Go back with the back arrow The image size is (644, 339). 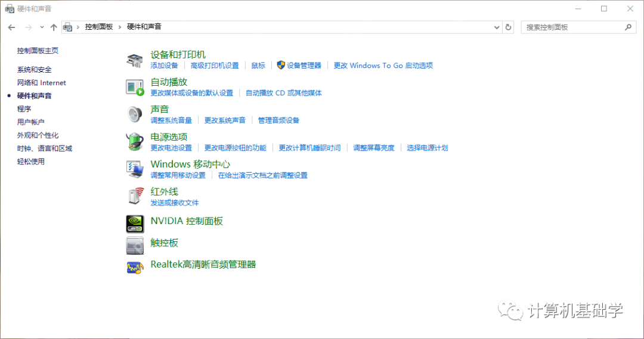click(x=12, y=27)
